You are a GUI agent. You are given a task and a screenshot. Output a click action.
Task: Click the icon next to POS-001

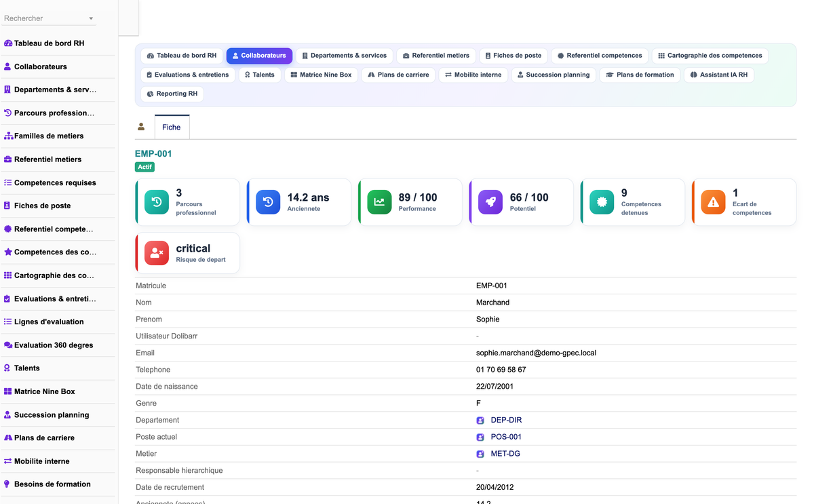480,438
